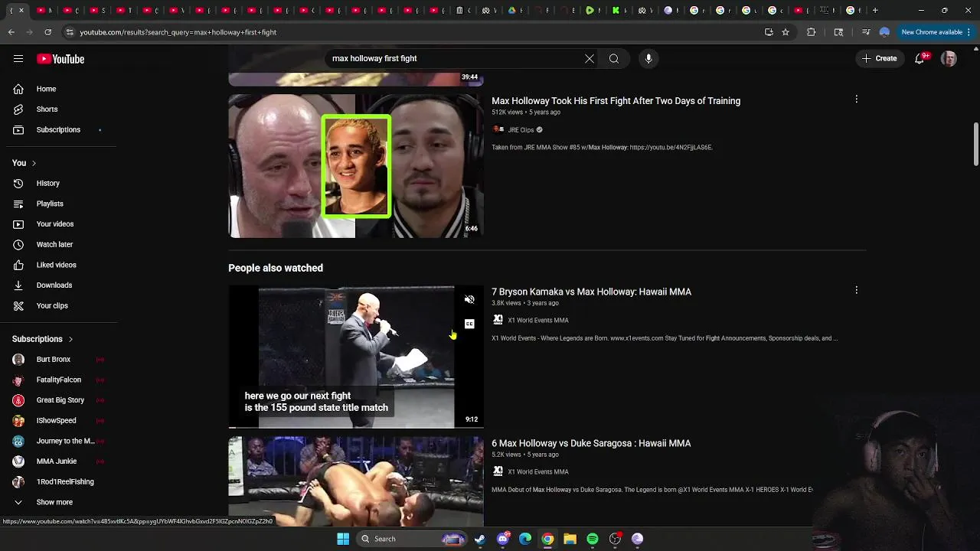Open X1 World Events MMA channel under Saragosa video

(538, 472)
